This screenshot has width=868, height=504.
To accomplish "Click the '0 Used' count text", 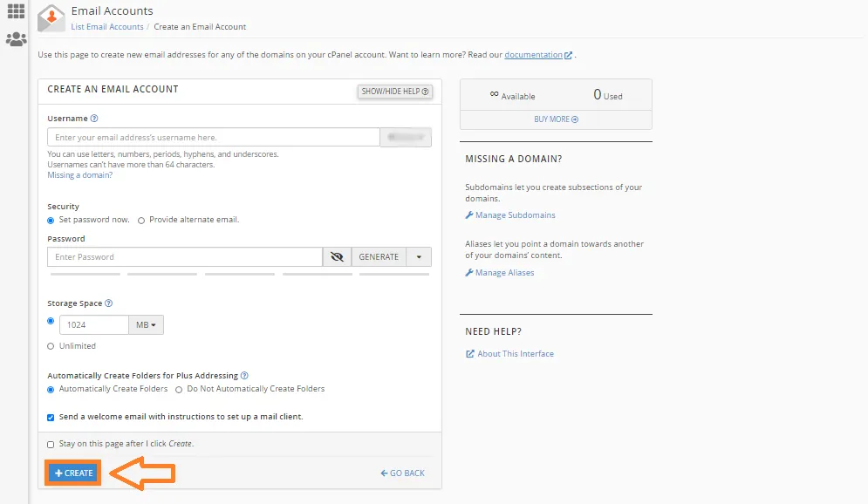I will coord(608,94).
